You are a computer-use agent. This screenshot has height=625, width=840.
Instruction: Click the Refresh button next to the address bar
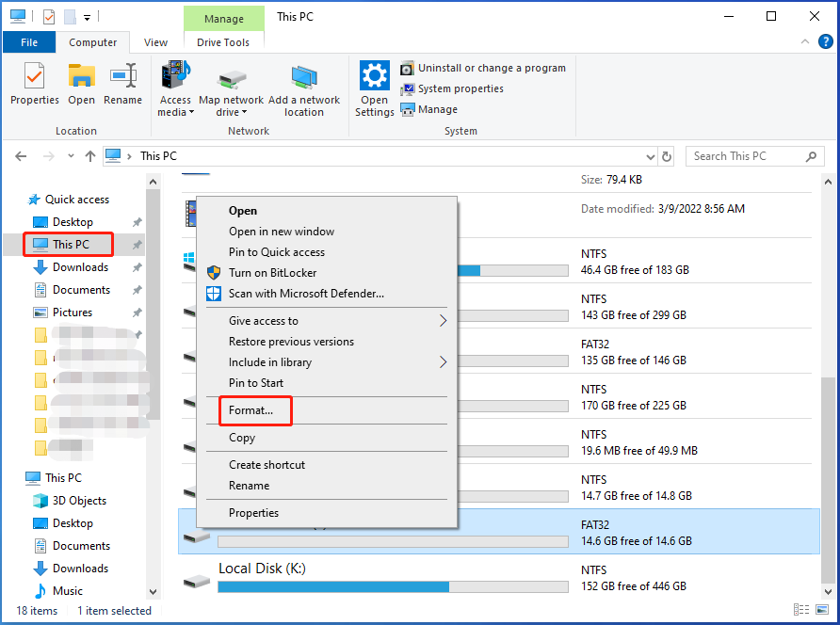tap(667, 157)
